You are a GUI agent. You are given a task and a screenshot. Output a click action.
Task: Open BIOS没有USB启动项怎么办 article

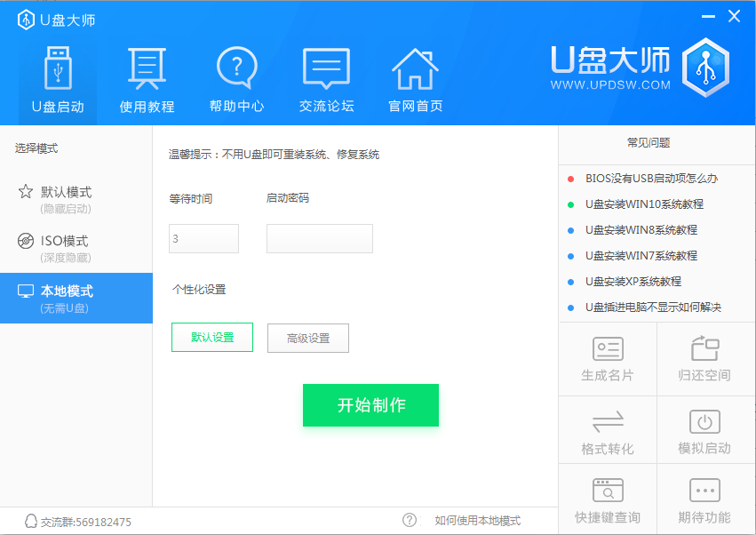click(651, 179)
